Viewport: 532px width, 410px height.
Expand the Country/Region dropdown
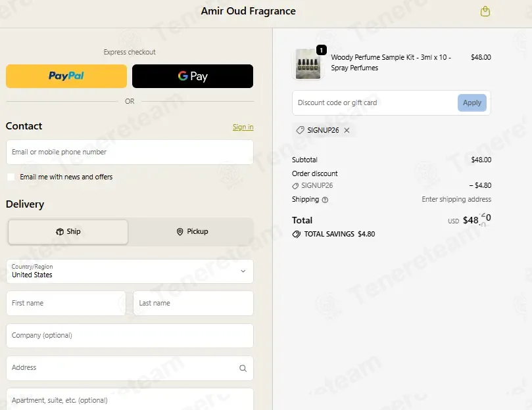130,271
